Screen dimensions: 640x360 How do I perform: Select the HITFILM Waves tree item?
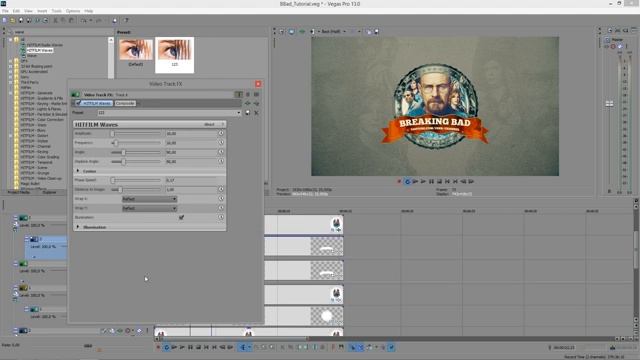click(x=40, y=50)
